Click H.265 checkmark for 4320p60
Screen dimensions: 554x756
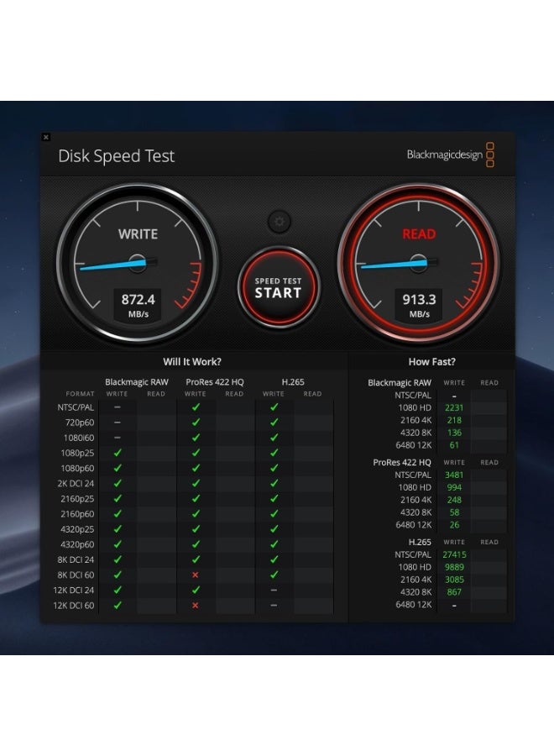[x=274, y=543]
